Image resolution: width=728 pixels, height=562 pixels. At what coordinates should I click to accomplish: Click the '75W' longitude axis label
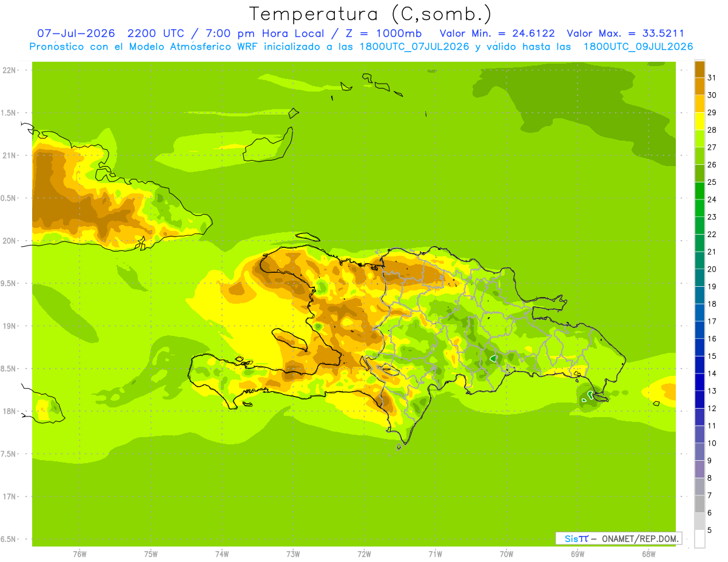point(150,554)
